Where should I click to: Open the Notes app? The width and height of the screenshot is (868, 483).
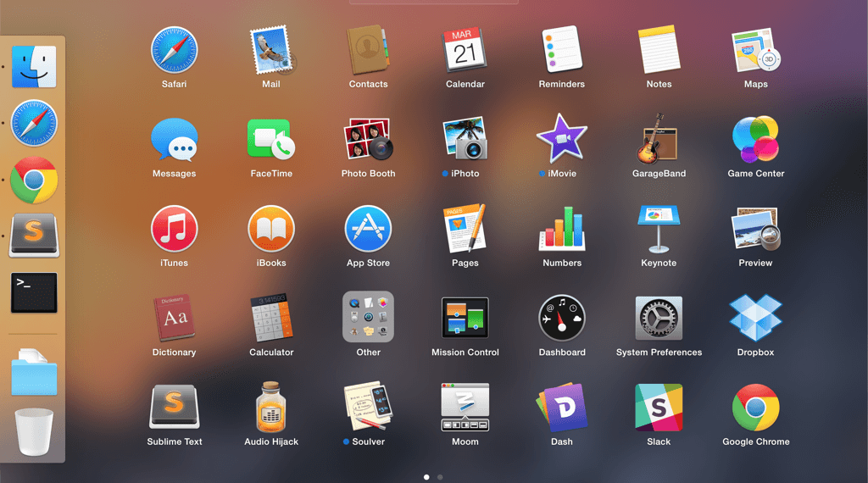pyautogui.click(x=659, y=50)
